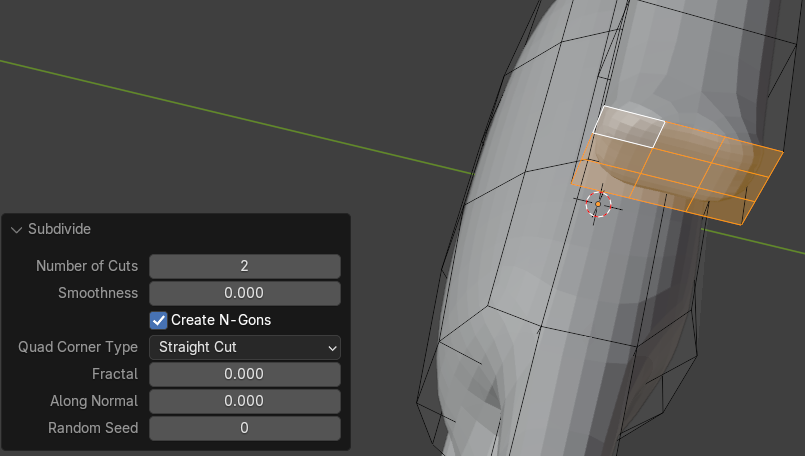Disable the Create N-Gons checkbox
The width and height of the screenshot is (805, 456).
[x=159, y=320]
